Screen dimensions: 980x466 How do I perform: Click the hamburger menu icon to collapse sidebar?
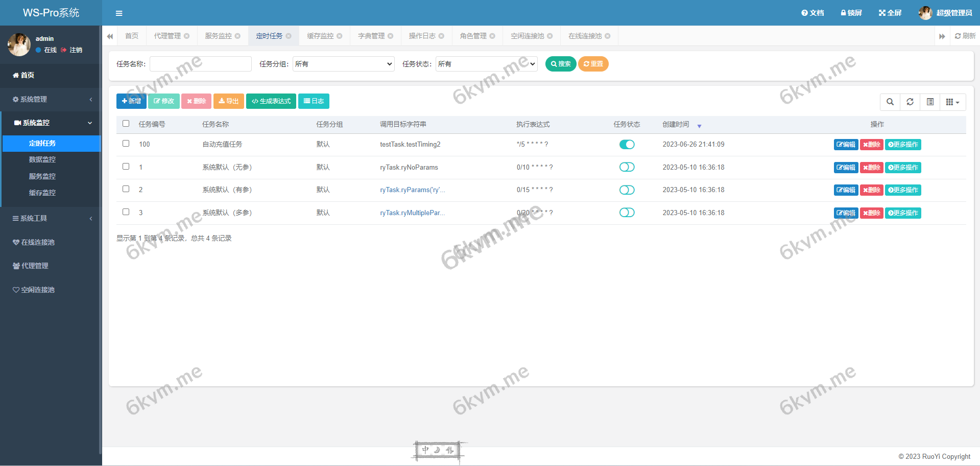pos(119,13)
